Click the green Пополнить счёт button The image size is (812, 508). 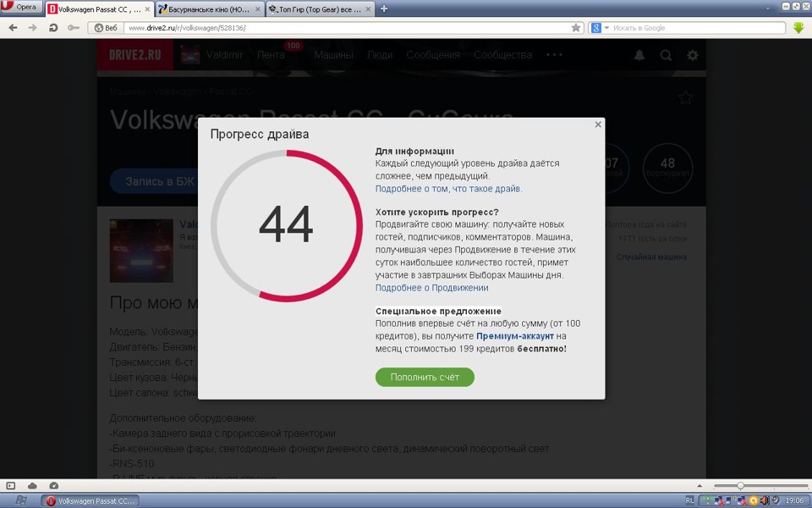(x=425, y=377)
